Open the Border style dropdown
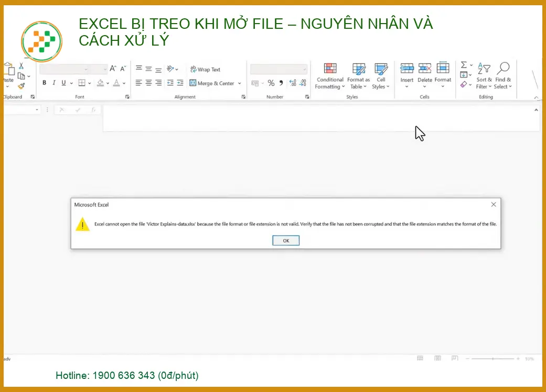This screenshot has height=392, width=546. point(90,83)
